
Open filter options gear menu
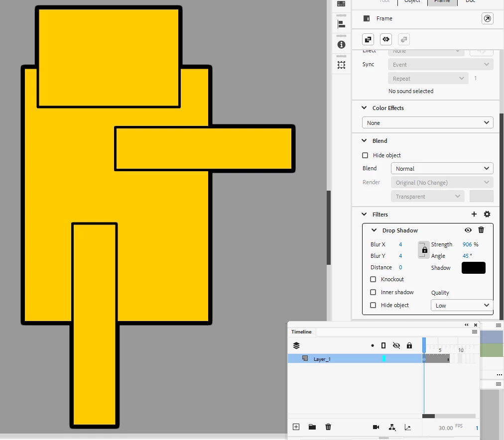click(x=487, y=214)
